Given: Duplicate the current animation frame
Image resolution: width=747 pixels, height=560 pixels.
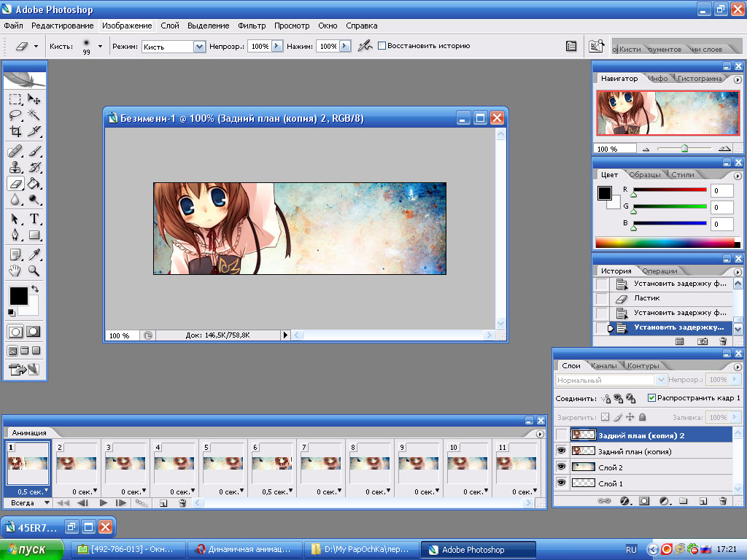Looking at the screenshot, I should click(163, 503).
